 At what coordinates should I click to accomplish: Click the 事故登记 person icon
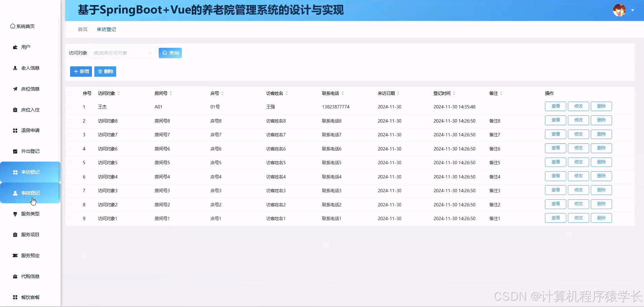click(15, 193)
